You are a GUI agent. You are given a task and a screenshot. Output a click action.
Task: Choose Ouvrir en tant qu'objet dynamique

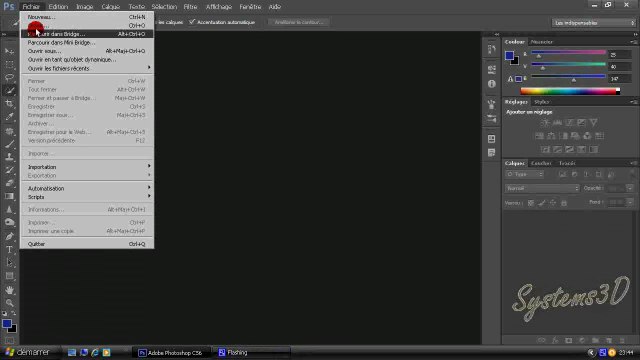coord(87,60)
